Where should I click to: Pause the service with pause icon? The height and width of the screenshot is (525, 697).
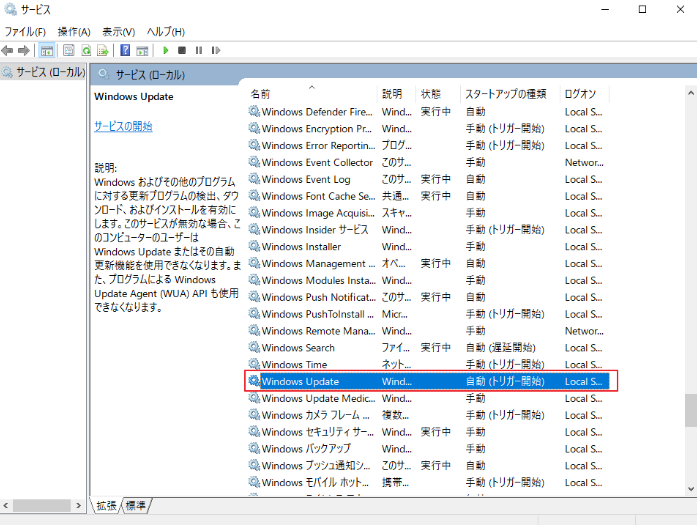199,50
